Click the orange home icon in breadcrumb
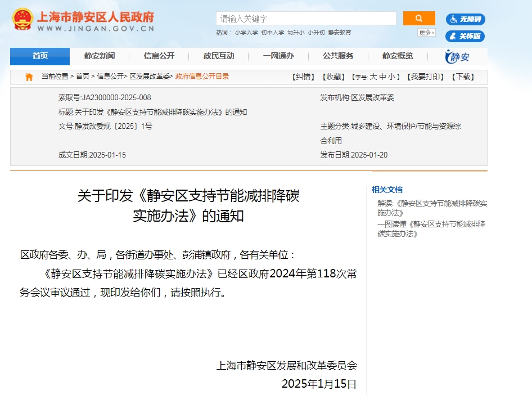The height and width of the screenshot is (395, 532). [29, 77]
